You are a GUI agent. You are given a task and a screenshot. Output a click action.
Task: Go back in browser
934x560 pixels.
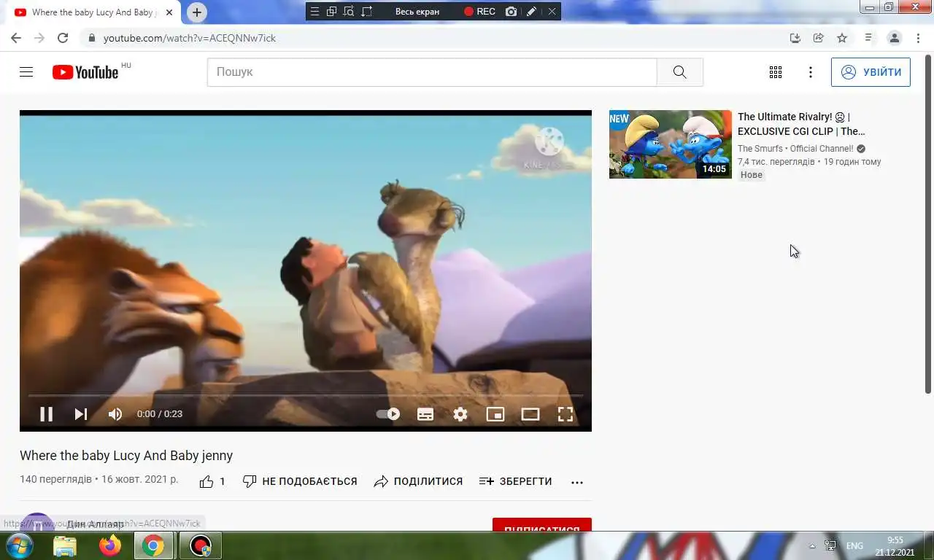[x=16, y=38]
